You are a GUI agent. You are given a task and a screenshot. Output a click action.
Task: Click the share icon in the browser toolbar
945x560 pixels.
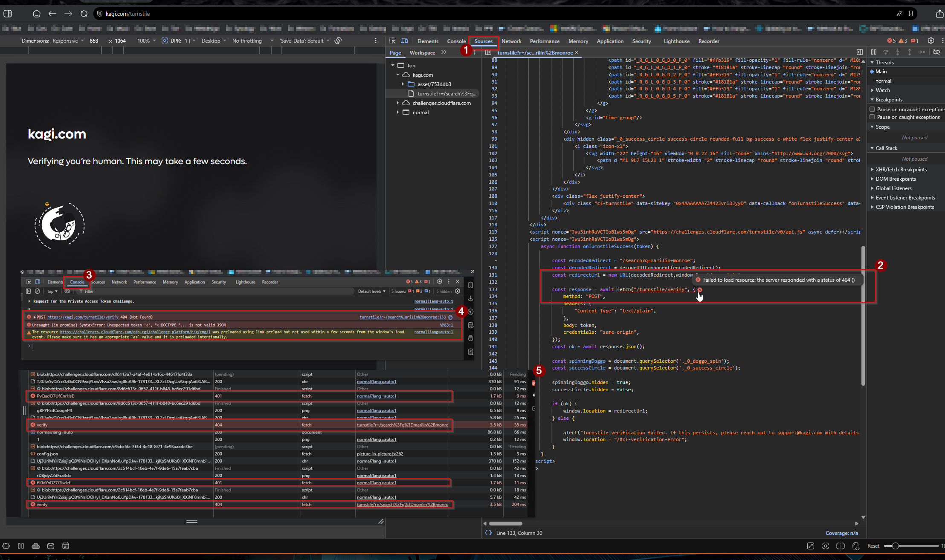click(939, 14)
